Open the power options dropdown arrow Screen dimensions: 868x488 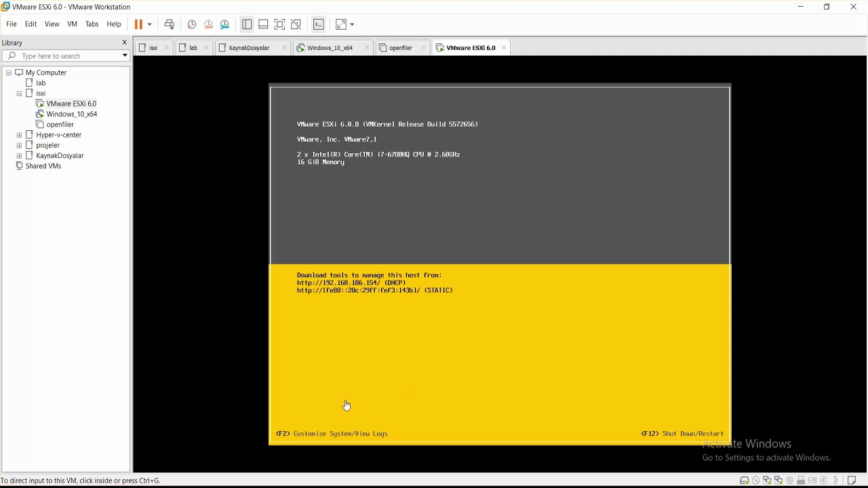pyautogui.click(x=150, y=24)
